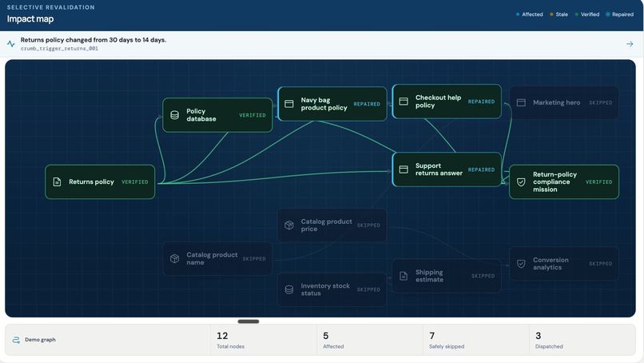Click the Stale legend label

click(562, 14)
